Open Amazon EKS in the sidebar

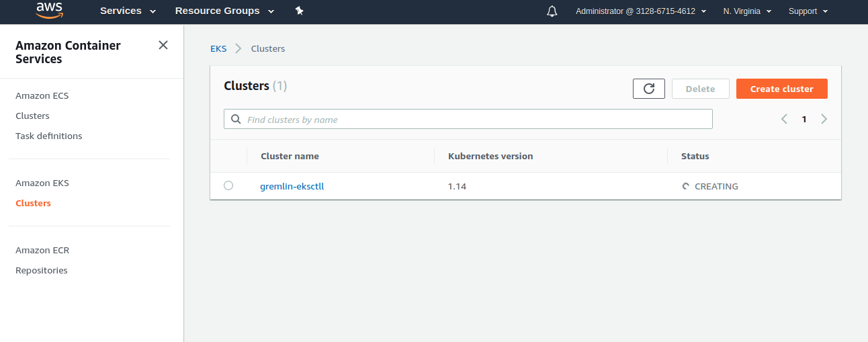(x=42, y=183)
